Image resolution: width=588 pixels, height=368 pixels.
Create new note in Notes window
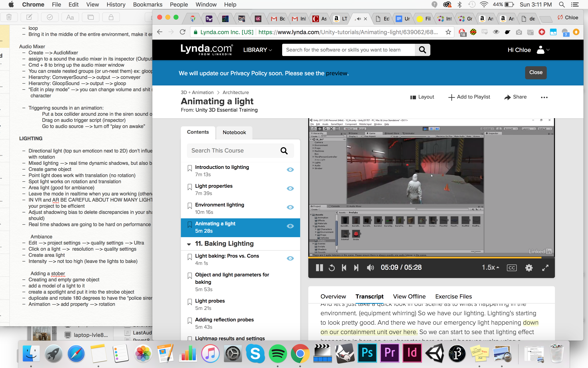click(29, 17)
